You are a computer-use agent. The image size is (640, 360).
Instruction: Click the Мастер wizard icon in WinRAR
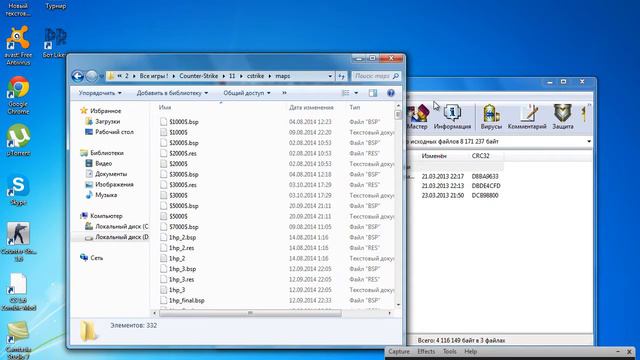[418, 117]
